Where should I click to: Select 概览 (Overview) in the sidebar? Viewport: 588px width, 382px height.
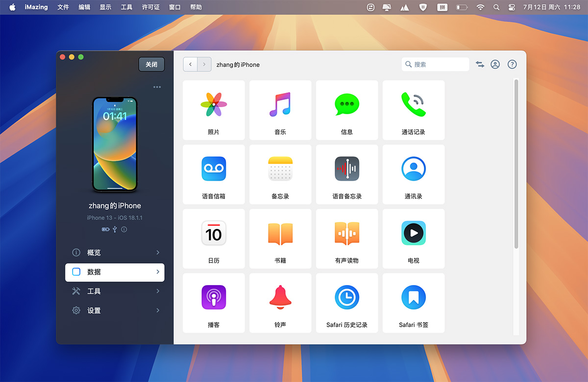115,253
